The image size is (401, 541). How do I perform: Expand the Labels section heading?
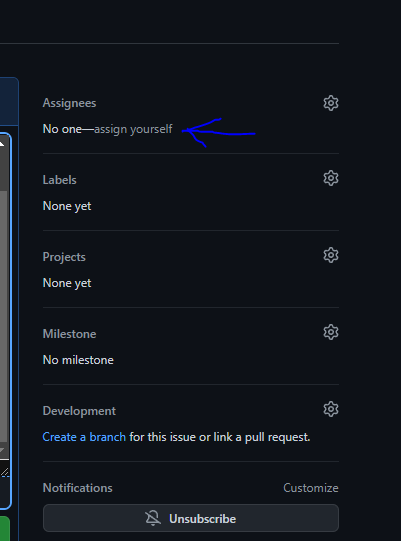(x=59, y=180)
